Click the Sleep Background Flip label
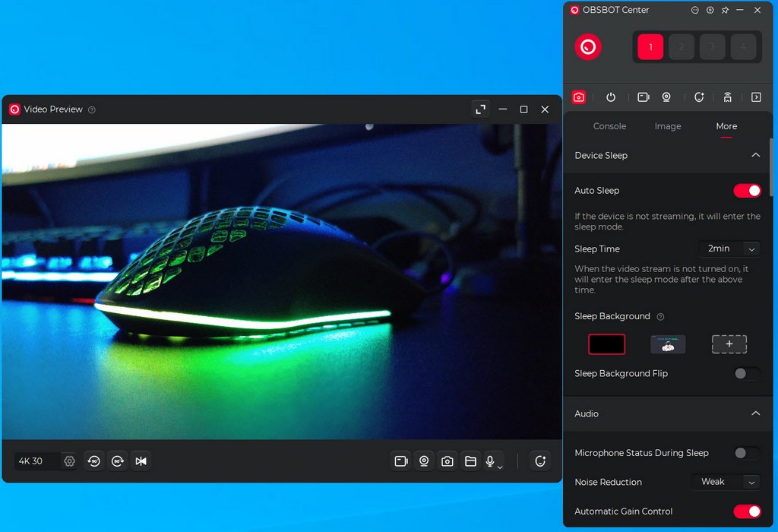778x532 pixels. (x=621, y=373)
